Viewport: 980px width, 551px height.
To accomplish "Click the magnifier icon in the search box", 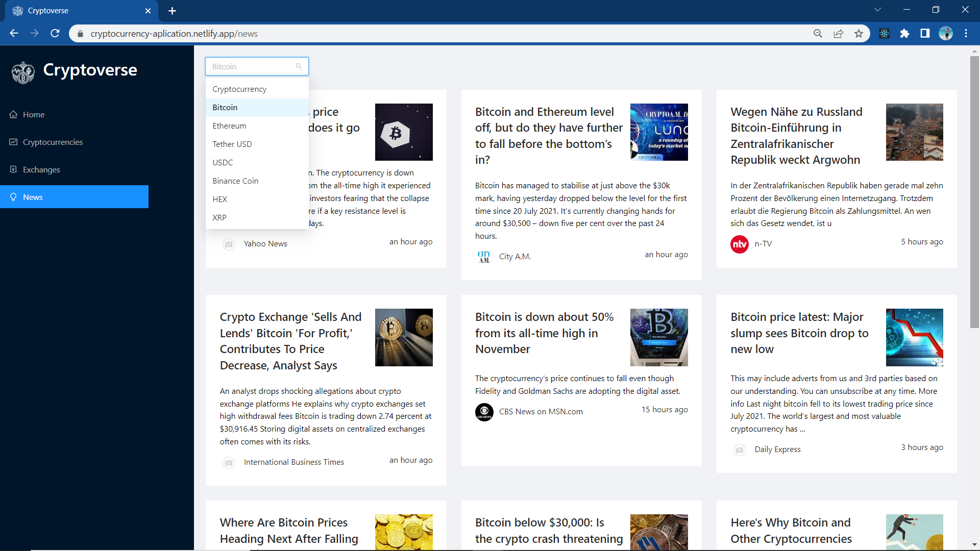I will tap(299, 66).
